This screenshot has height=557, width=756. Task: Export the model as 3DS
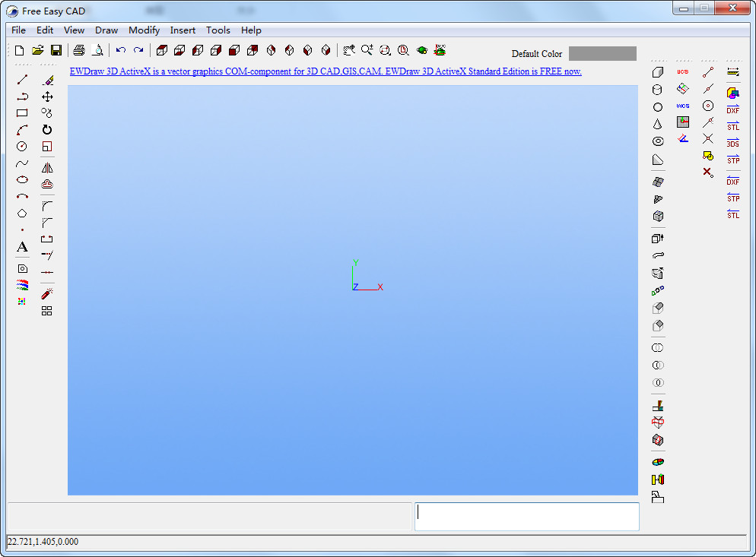tap(732, 144)
